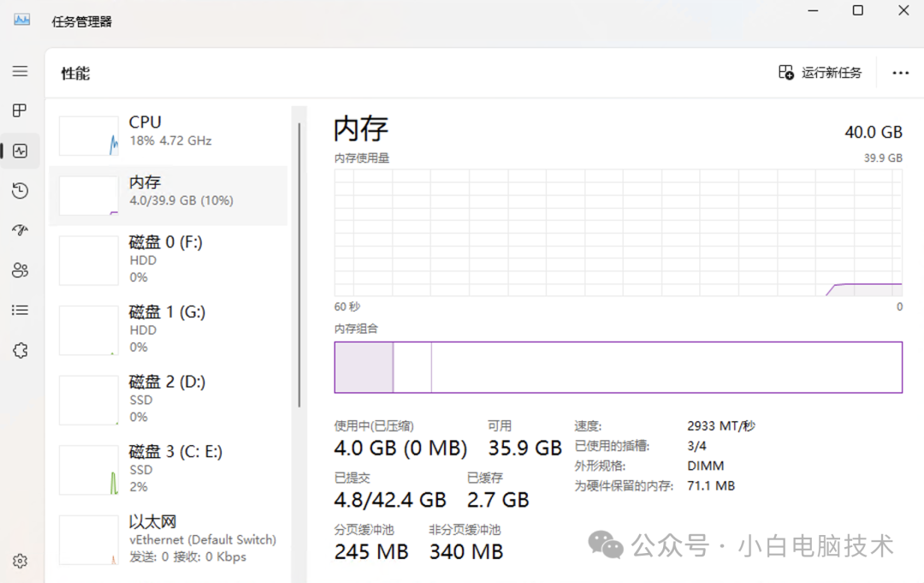Open the Details list page icon
The width and height of the screenshot is (924, 583).
(21, 310)
